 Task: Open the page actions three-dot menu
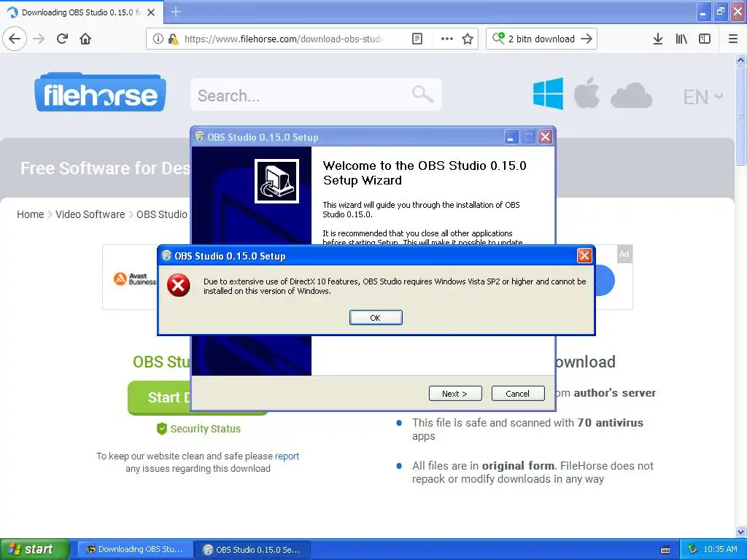(447, 39)
